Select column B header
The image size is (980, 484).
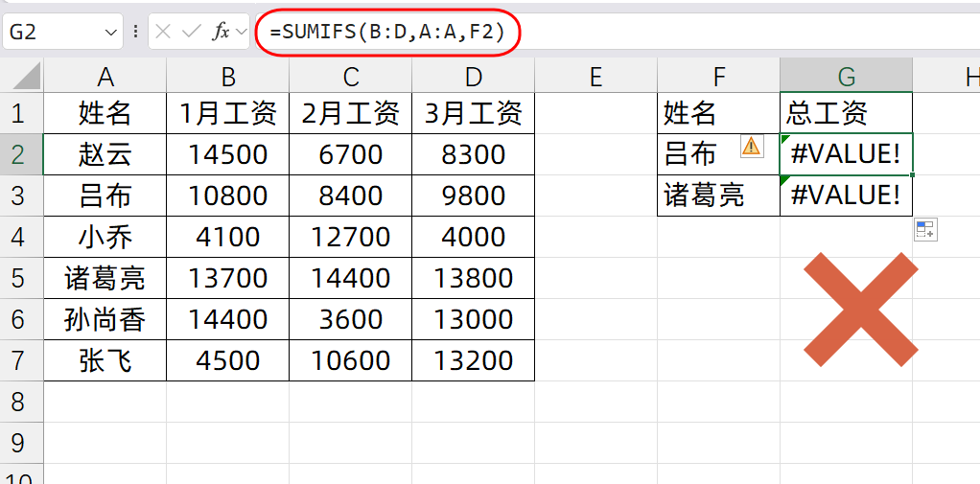(227, 76)
